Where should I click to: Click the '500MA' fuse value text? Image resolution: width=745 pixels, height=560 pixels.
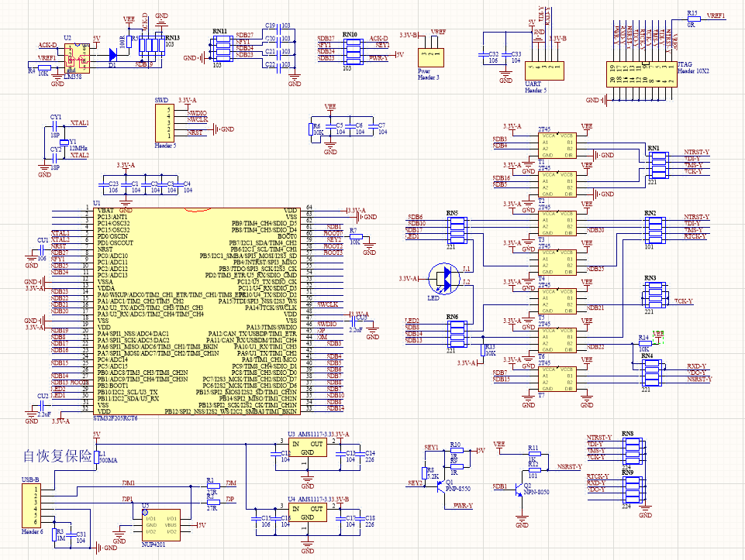[x=108, y=460]
